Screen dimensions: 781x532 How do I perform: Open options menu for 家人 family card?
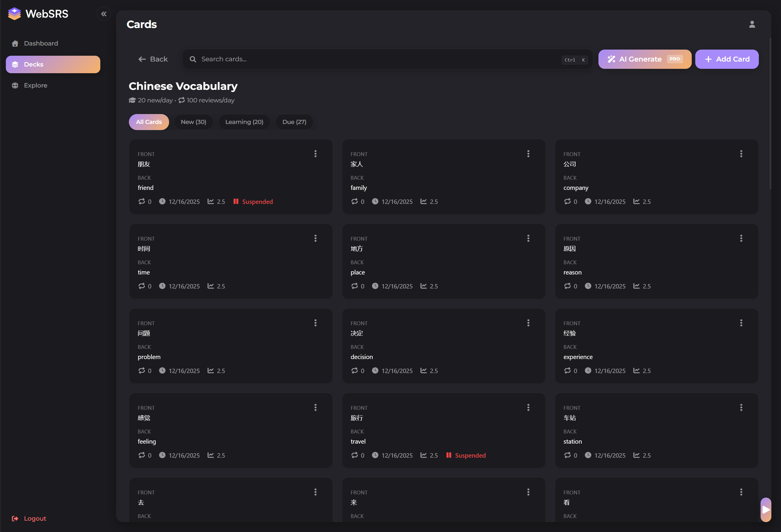click(x=528, y=154)
